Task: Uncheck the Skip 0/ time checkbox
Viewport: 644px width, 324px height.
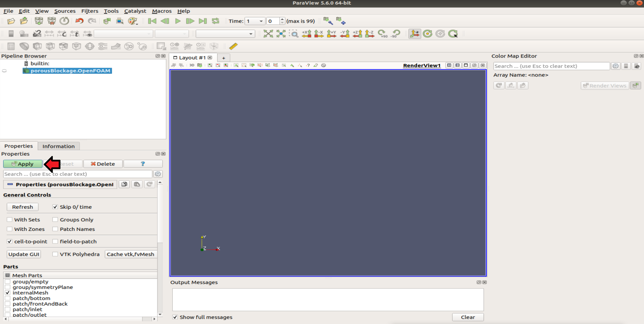Action: pyautogui.click(x=55, y=207)
